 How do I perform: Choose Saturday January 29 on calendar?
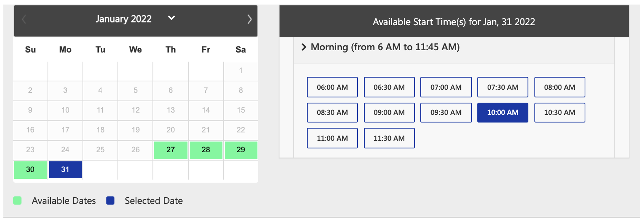pos(241,150)
